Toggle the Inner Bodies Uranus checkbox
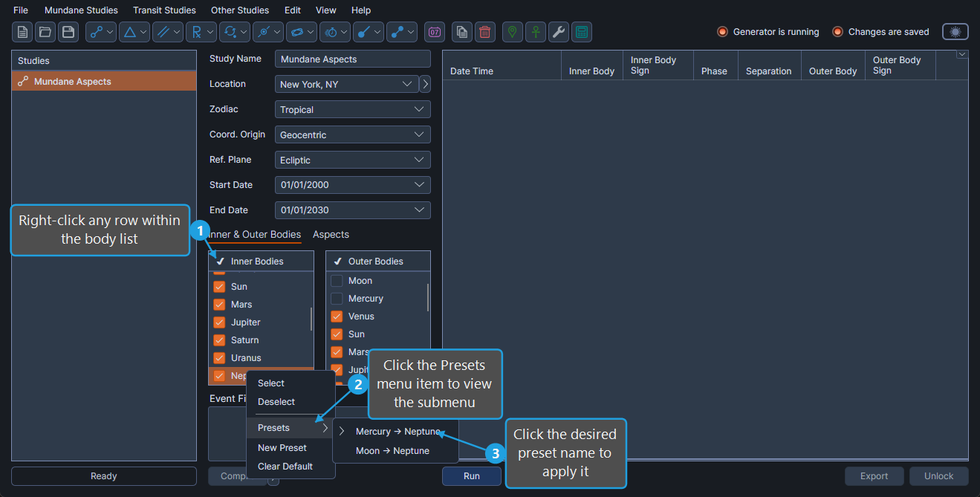Image resolution: width=980 pixels, height=497 pixels. [x=219, y=358]
